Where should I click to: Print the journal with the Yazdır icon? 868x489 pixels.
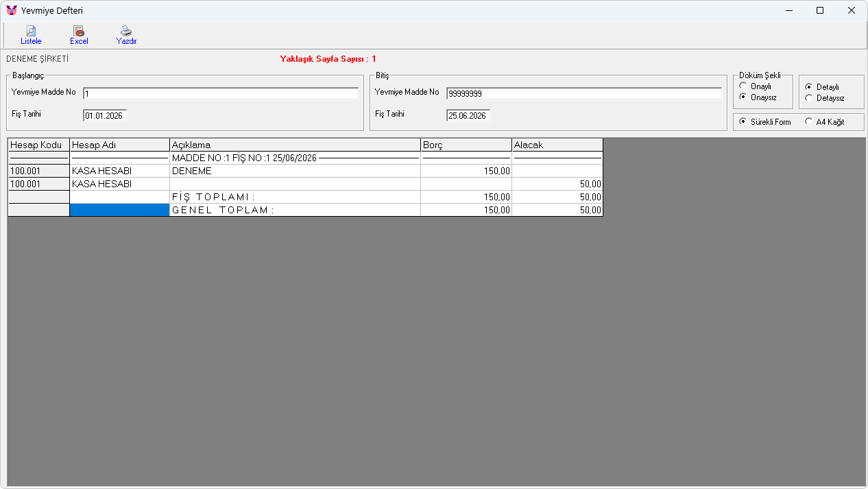[x=126, y=35]
